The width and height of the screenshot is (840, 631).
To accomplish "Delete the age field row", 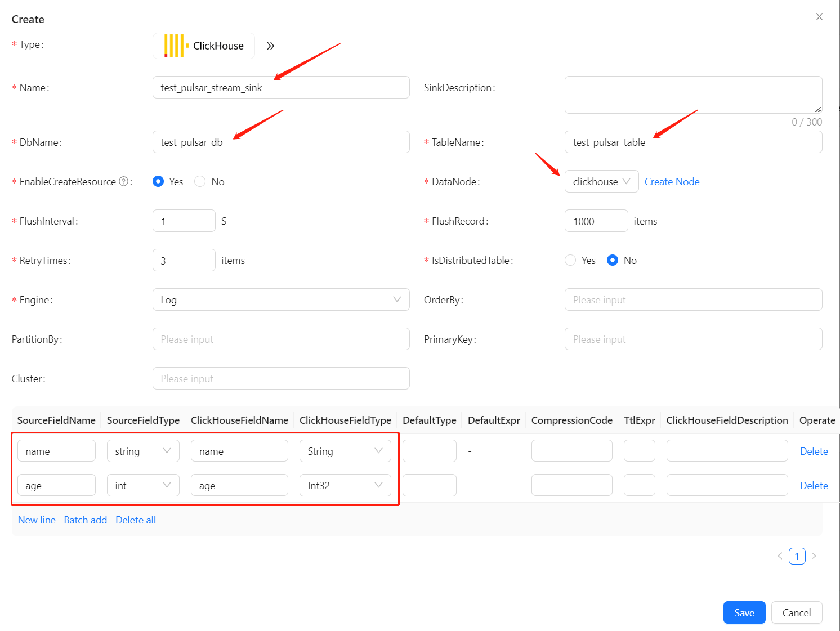I will point(814,486).
